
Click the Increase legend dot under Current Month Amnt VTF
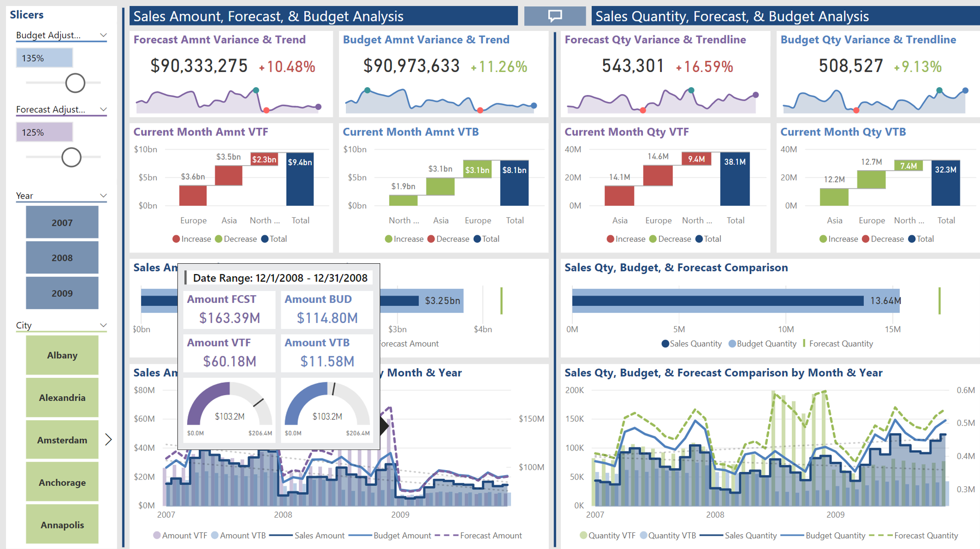point(175,239)
